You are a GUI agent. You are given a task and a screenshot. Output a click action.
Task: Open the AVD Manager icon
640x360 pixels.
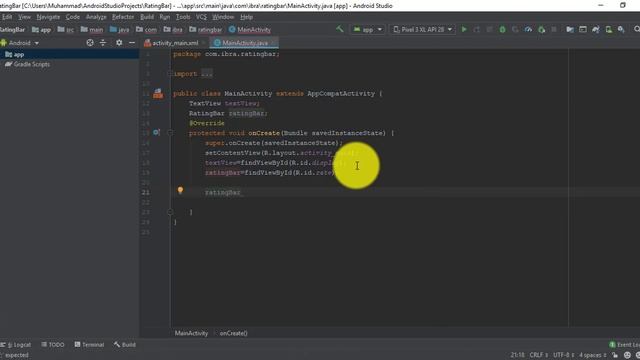(609, 29)
